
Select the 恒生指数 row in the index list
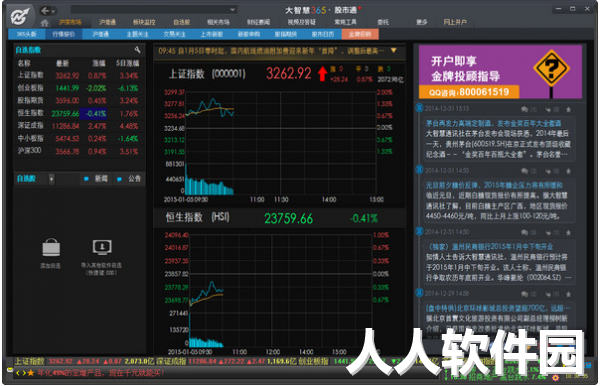78,113
